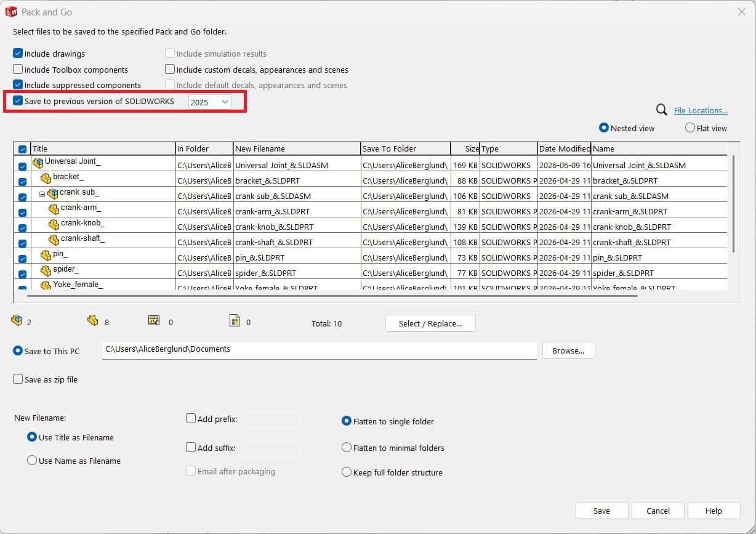Click the 'Universal Joint_&.SLDASM' new filename cell
Screen dimensions: 756x534
click(297, 165)
